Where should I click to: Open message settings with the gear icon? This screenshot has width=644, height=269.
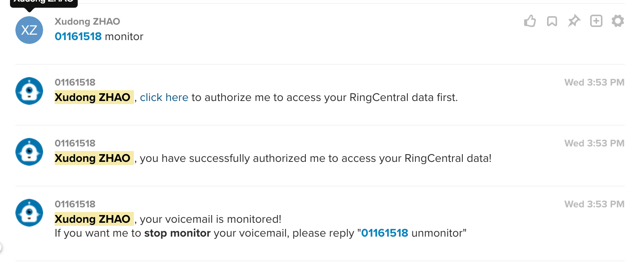tap(618, 21)
